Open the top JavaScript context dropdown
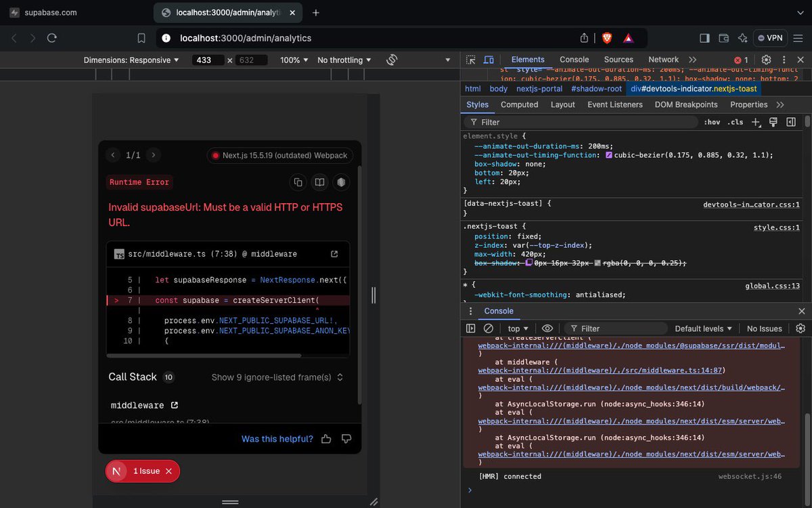 (x=518, y=329)
